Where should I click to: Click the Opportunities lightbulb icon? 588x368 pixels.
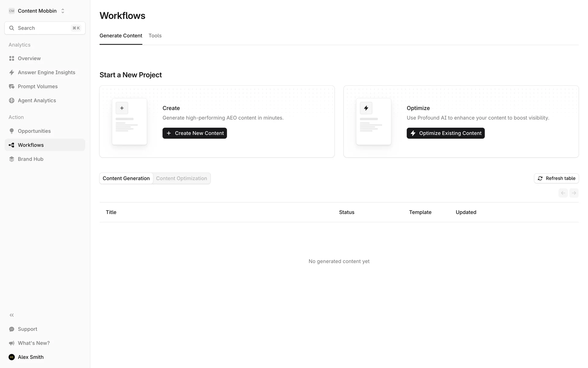[12, 131]
